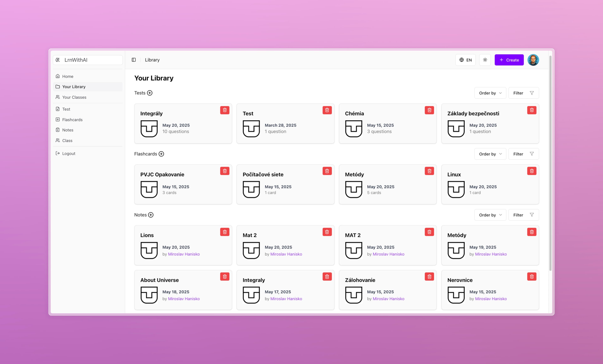Open Order by dropdown for Notes

tap(490, 215)
